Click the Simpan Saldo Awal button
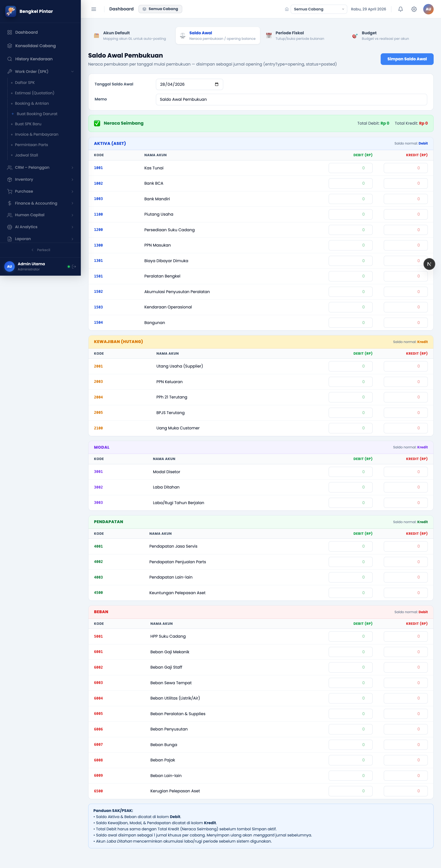Viewport: 441px width, 868px height. click(x=407, y=59)
